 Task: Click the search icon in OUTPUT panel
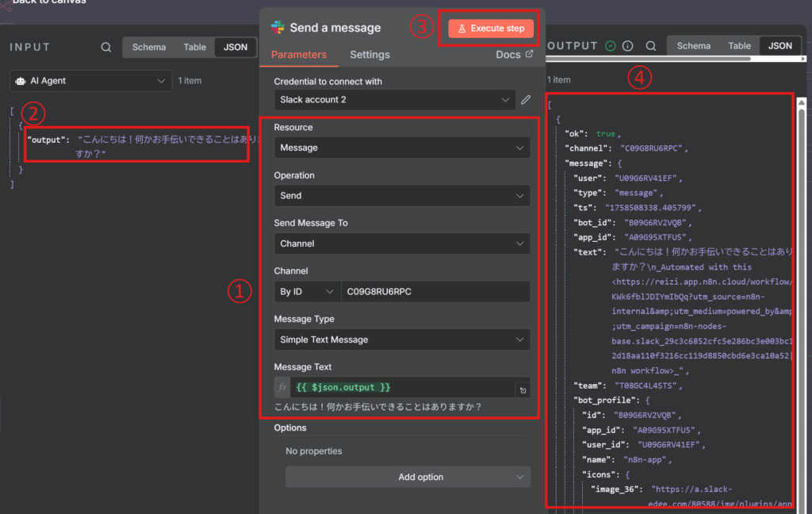[650, 46]
